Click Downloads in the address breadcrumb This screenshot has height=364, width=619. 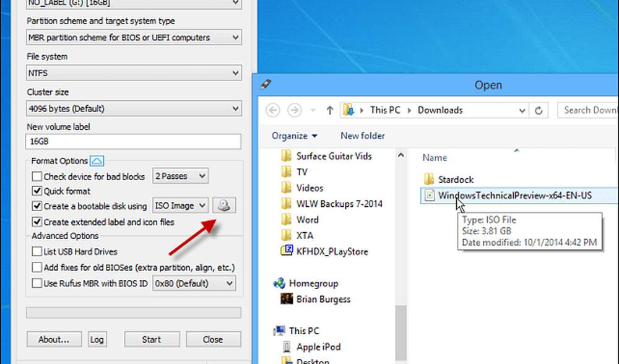coord(440,110)
